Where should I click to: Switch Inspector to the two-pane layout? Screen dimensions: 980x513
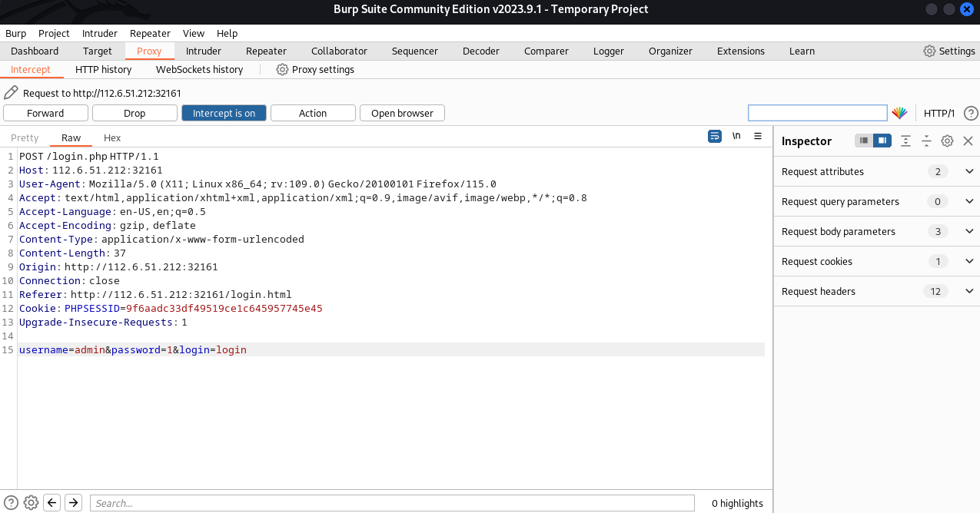(x=882, y=141)
